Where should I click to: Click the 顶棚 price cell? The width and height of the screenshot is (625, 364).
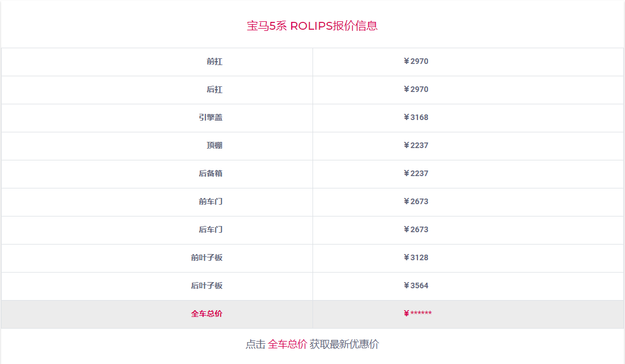[416, 146]
